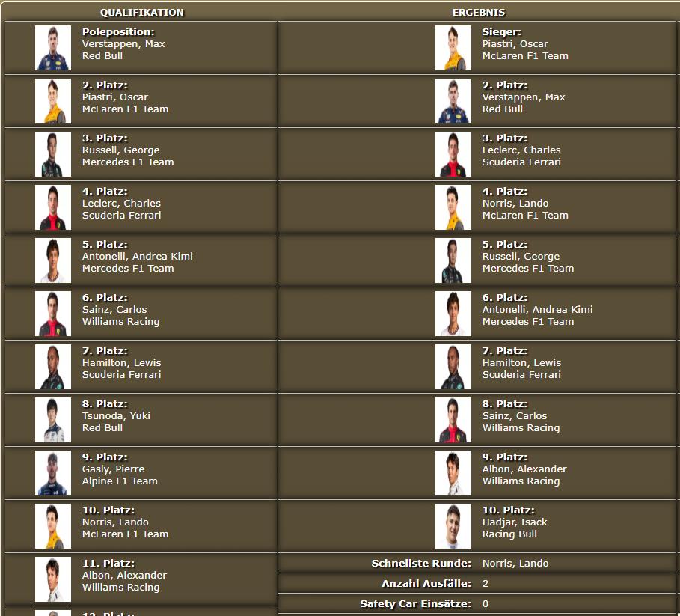Click the QUALIFIKATION column header
Screen dimensions: 680x616
(x=142, y=13)
